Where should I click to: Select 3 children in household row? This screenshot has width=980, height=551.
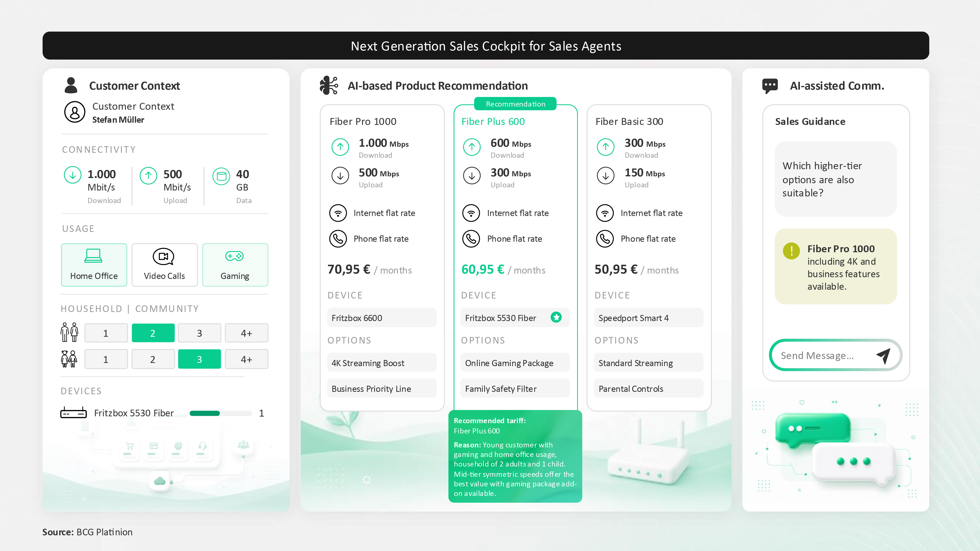199,359
